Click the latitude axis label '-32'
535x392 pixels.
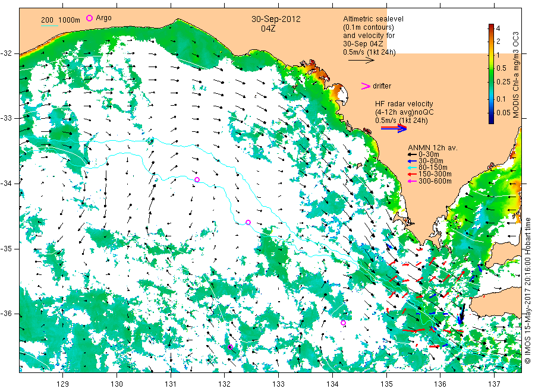tap(6, 53)
